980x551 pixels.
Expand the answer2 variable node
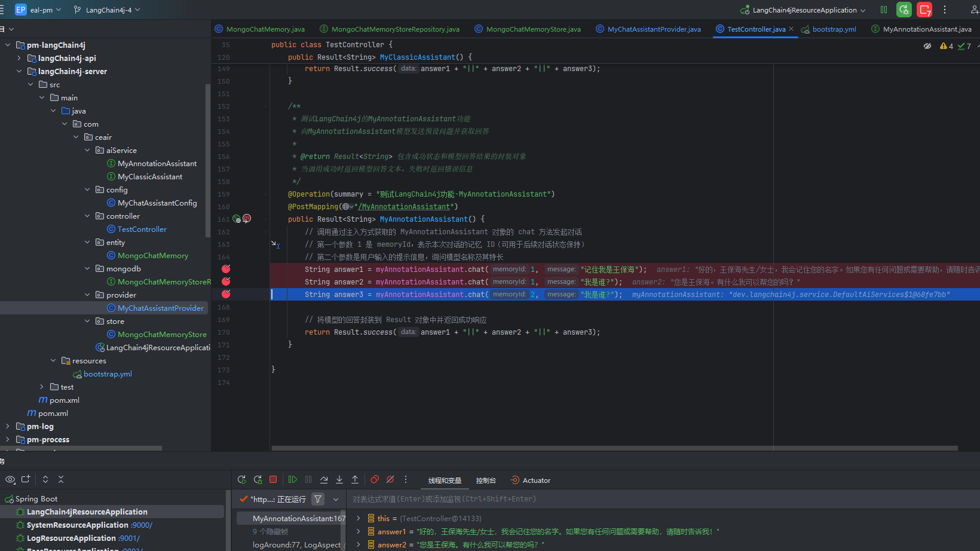(359, 545)
